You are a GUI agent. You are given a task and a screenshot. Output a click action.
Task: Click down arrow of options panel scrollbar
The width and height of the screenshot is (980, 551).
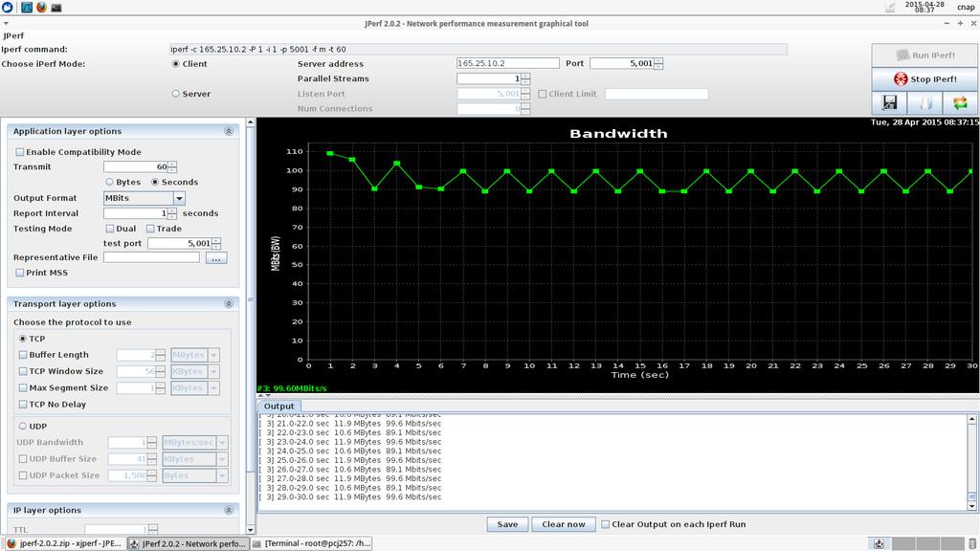pyautogui.click(x=251, y=530)
